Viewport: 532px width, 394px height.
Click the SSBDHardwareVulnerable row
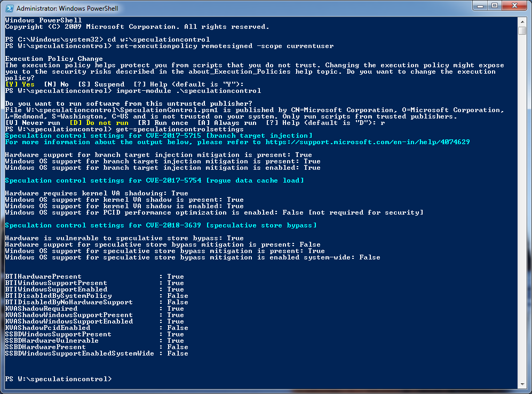[94, 341]
